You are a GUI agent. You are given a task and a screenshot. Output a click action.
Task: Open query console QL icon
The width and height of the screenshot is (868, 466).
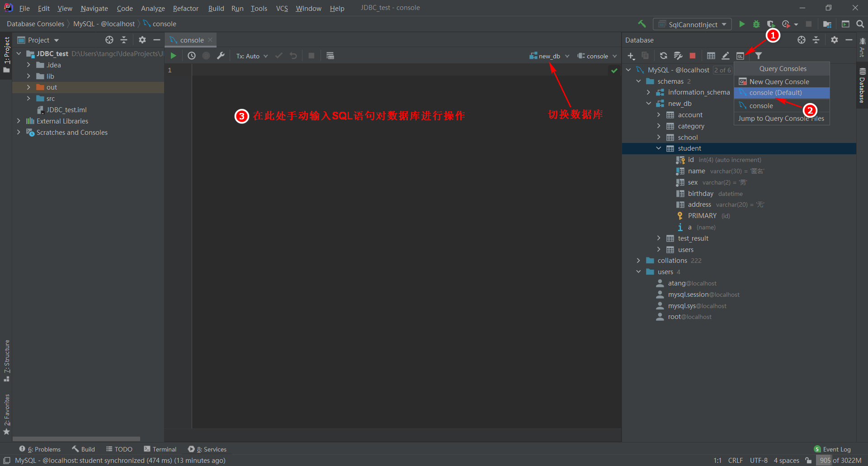[x=740, y=56]
